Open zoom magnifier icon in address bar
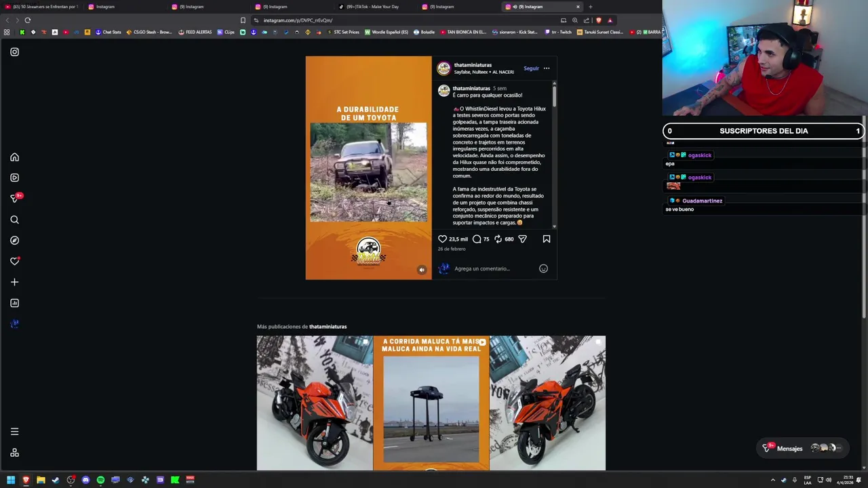The width and height of the screenshot is (868, 488). 575,20
